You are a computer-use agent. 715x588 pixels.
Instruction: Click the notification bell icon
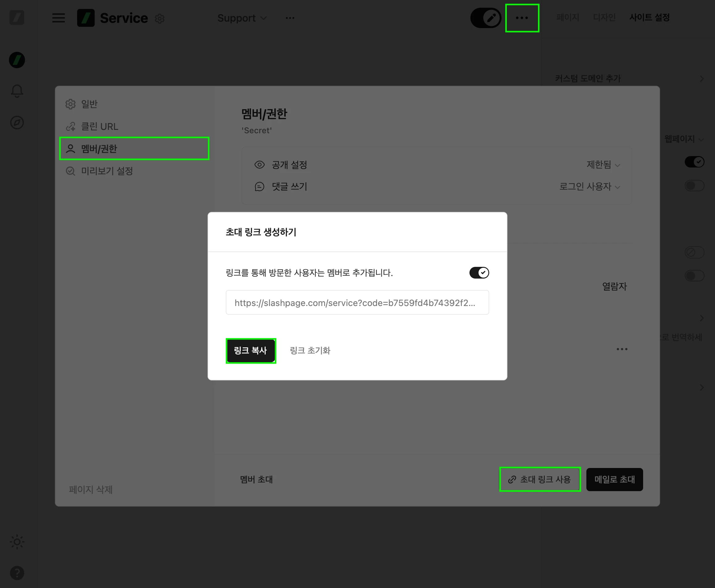[17, 91]
